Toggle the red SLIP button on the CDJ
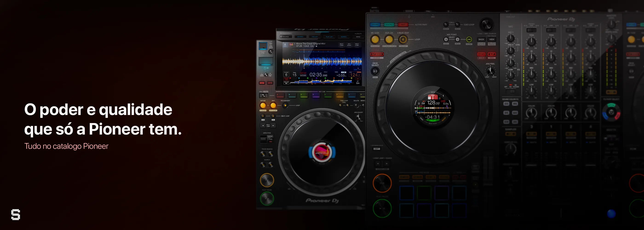644x230 pixels. 262,83
